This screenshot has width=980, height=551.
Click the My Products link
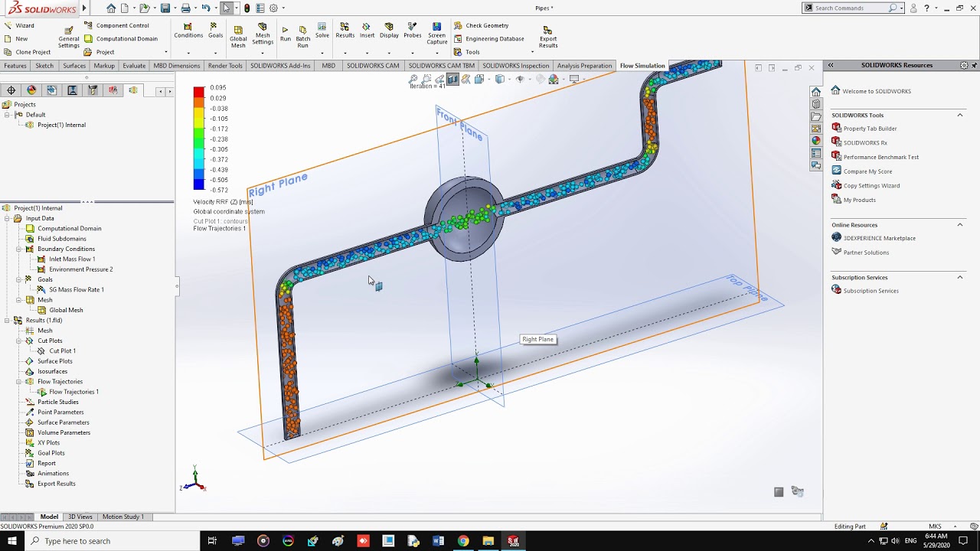[x=859, y=200]
